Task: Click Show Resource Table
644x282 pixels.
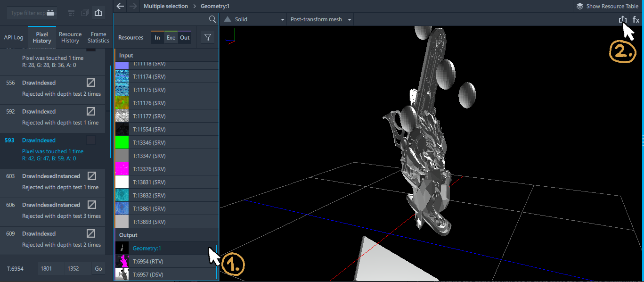Action: 612,6
